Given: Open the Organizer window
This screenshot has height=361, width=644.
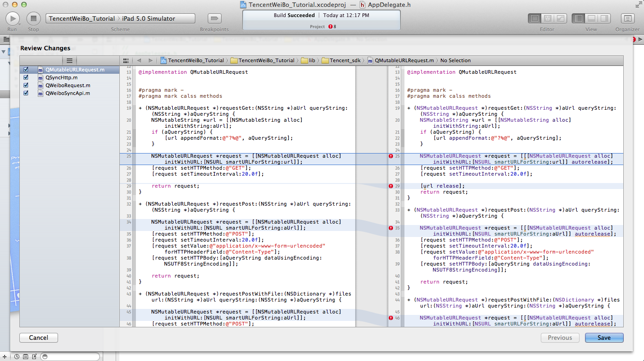Looking at the screenshot, I should coord(627,18).
